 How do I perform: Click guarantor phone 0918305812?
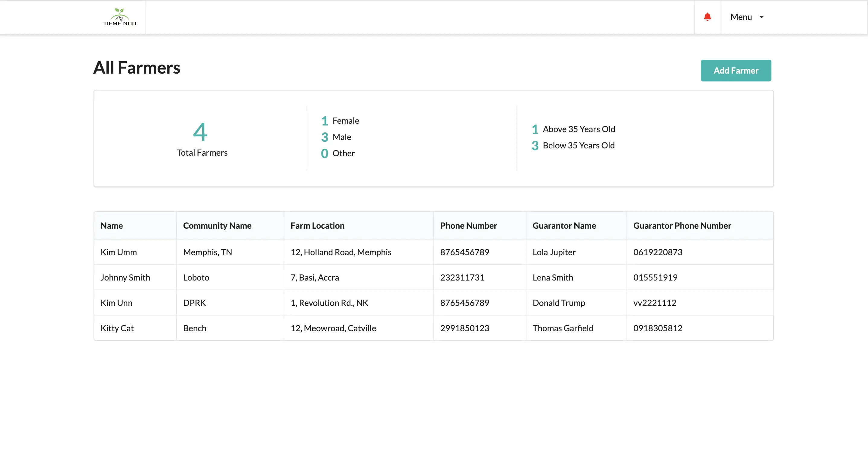coord(658,328)
